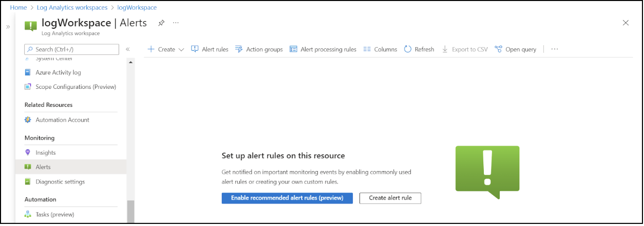The height and width of the screenshot is (226, 644).
Task: Collapse the sidebar with double-arrow icon
Action: tap(128, 49)
